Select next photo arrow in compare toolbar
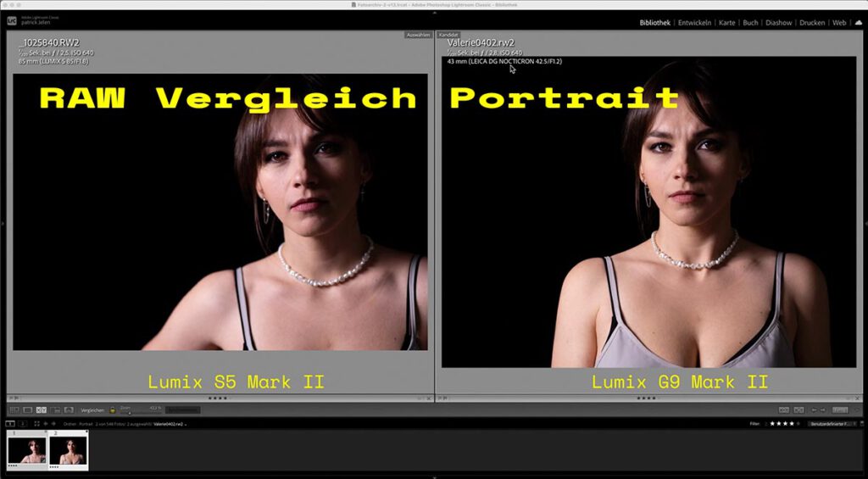This screenshot has height=479, width=868. click(823, 410)
